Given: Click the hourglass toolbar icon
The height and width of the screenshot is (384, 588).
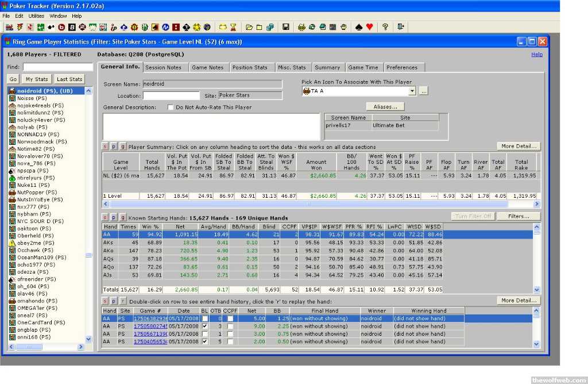Looking at the screenshot, I should tap(233, 27).
